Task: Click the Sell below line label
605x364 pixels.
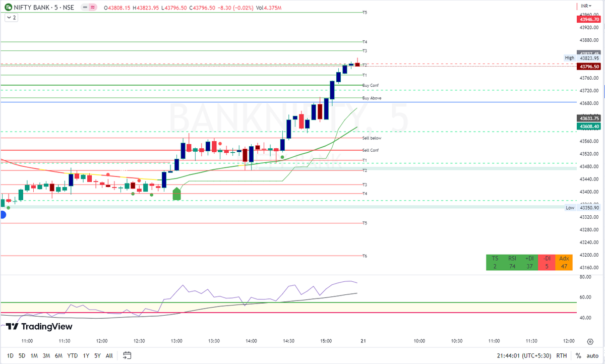Action: tap(372, 138)
